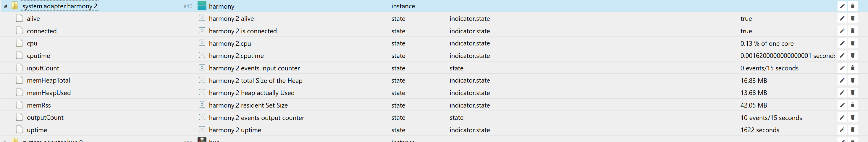
Task: Click the state icon beside harmony.2.cpu
Action: pos(202,43)
